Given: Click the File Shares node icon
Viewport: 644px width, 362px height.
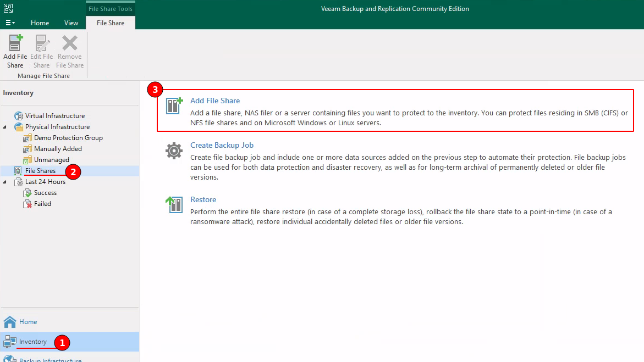Looking at the screenshot, I should tap(18, 171).
